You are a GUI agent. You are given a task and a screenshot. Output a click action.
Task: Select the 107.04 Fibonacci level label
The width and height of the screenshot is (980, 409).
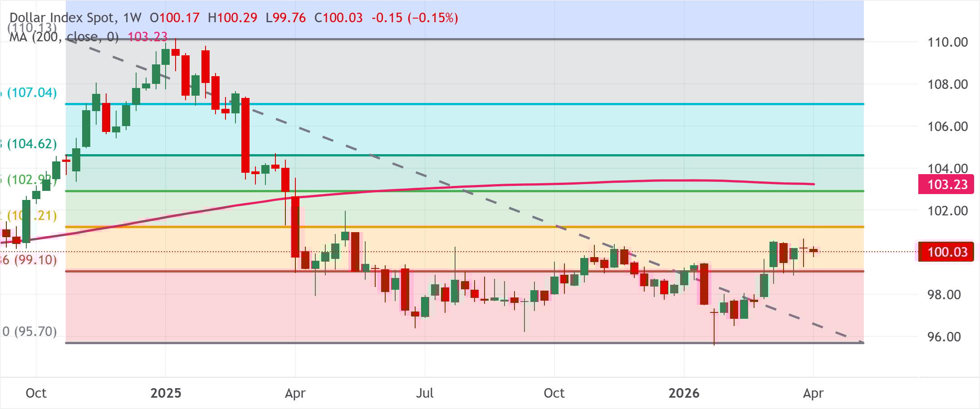pos(32,93)
